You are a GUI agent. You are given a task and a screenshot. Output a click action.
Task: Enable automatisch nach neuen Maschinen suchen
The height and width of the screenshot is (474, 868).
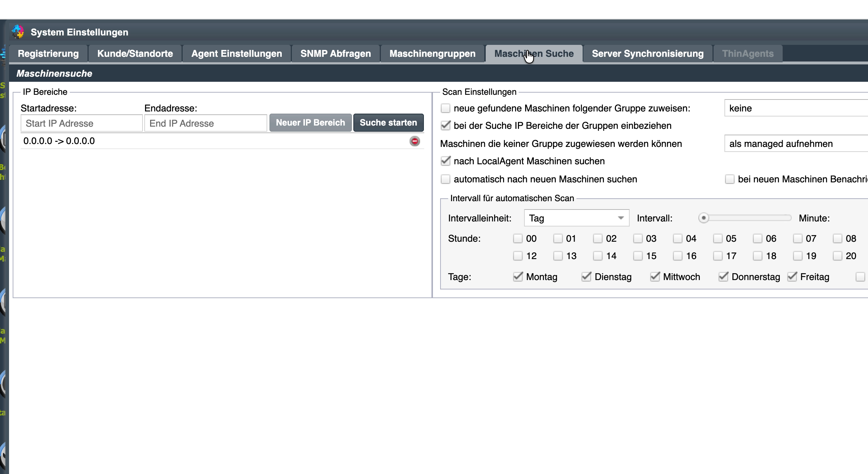pos(446,179)
